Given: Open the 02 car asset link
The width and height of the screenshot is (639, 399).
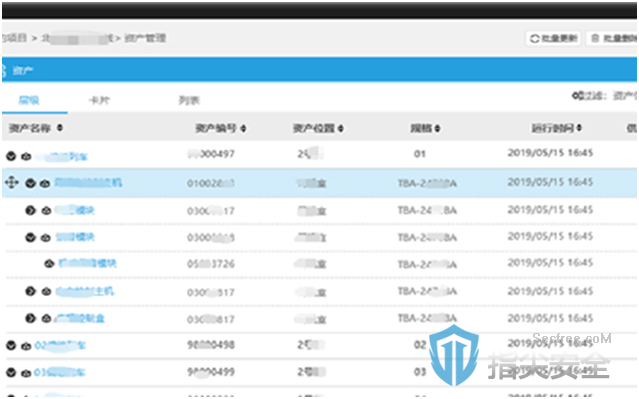Looking at the screenshot, I should (x=60, y=346).
